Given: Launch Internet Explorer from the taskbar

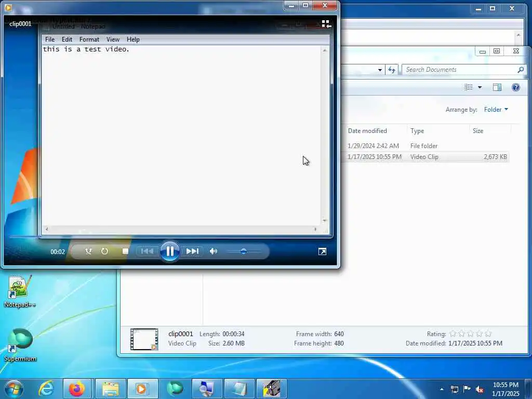Looking at the screenshot, I should [46, 389].
